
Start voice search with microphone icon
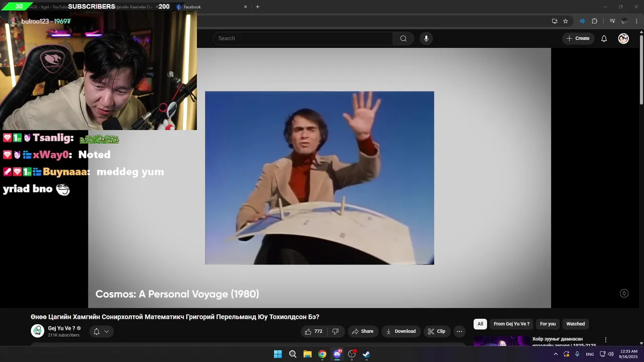(x=426, y=39)
